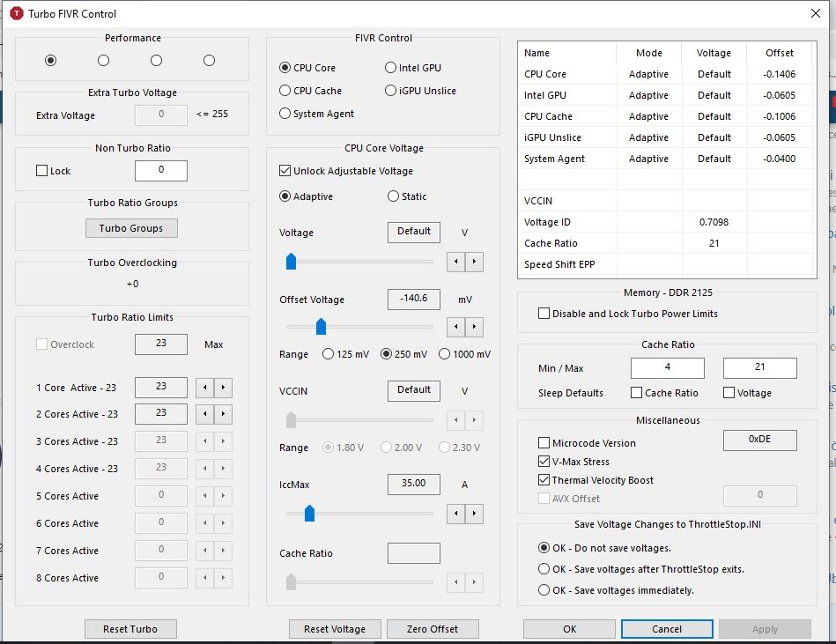Click the ThrottleStop logo in title bar
Image resolution: width=836 pixels, height=644 pixels.
coord(17,13)
